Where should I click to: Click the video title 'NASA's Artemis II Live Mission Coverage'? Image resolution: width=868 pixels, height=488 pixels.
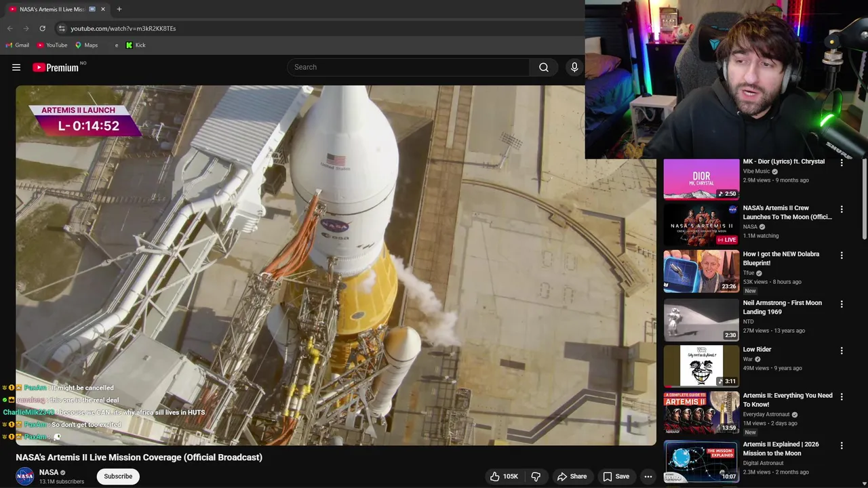tap(139, 457)
